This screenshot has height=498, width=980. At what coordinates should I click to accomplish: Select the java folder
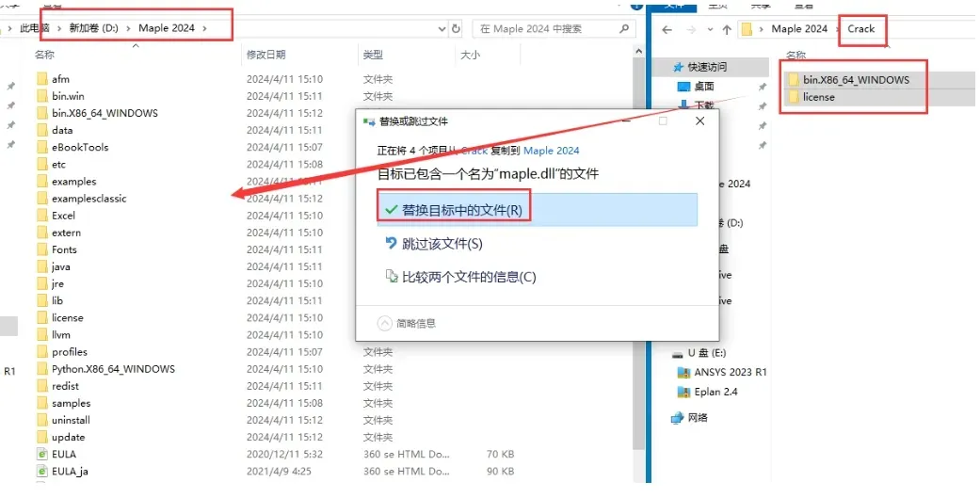(x=60, y=266)
